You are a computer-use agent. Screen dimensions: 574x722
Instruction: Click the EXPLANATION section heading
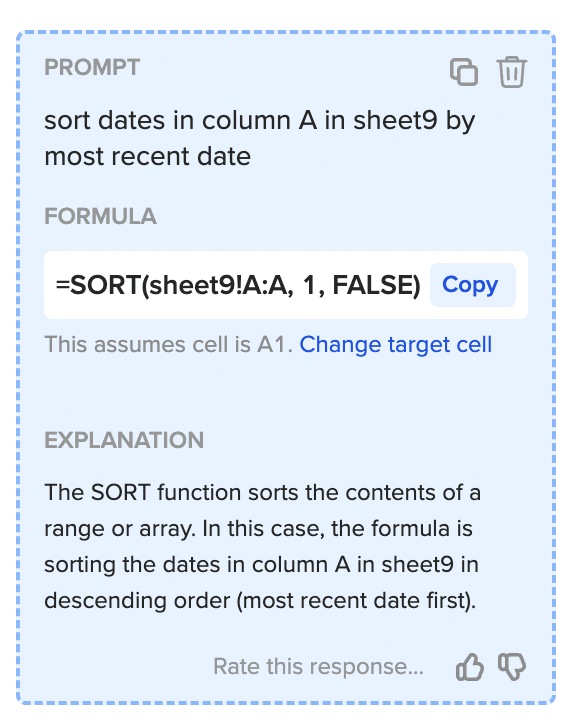pos(124,440)
